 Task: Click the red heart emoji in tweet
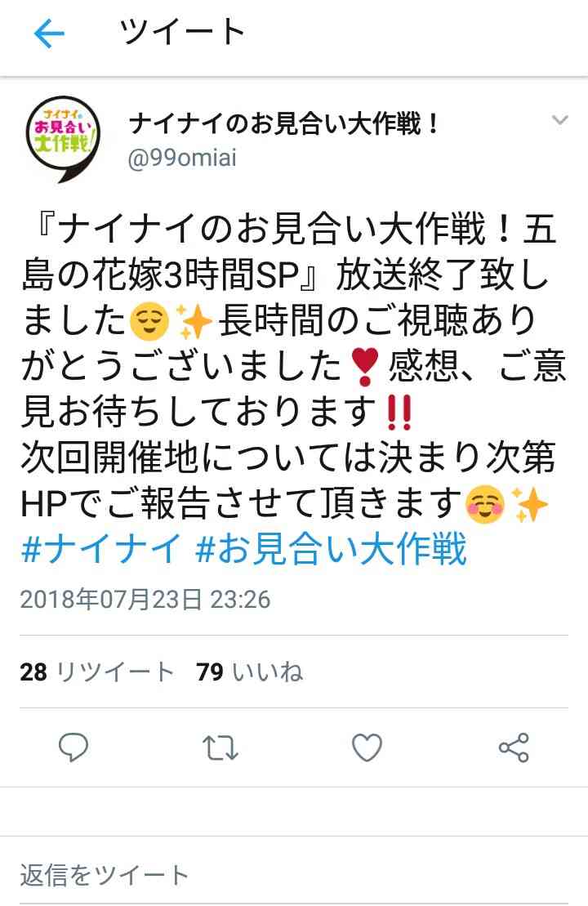tap(365, 367)
